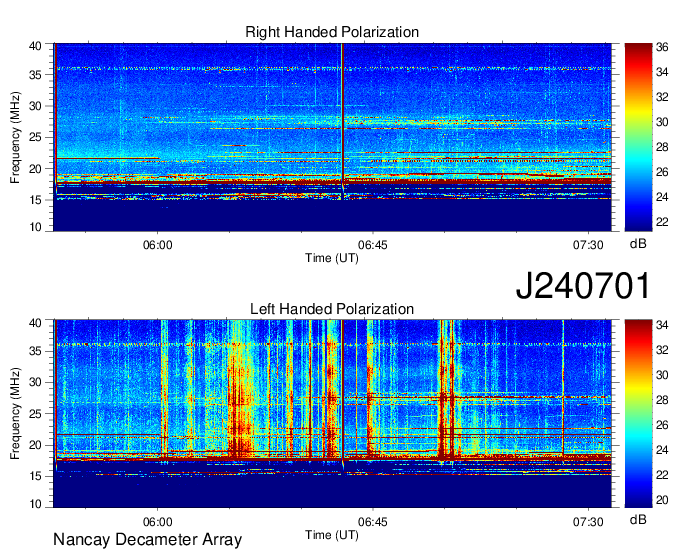Click the 30 MHz tick on the right-handed plot's frequency axis
Screen dimensions: 680x552
[x=35, y=106]
